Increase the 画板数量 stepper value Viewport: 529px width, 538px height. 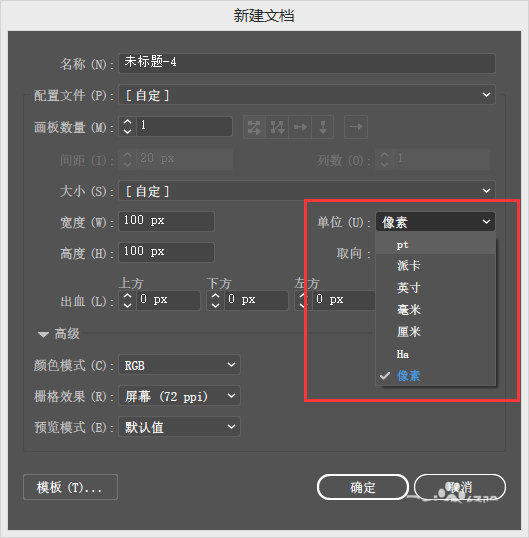pyautogui.click(x=128, y=122)
